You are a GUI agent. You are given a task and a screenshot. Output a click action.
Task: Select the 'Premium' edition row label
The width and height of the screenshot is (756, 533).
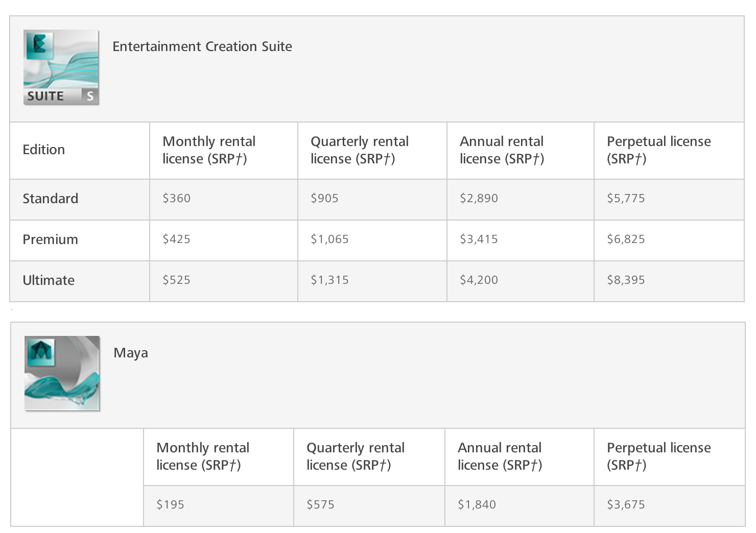tap(51, 239)
